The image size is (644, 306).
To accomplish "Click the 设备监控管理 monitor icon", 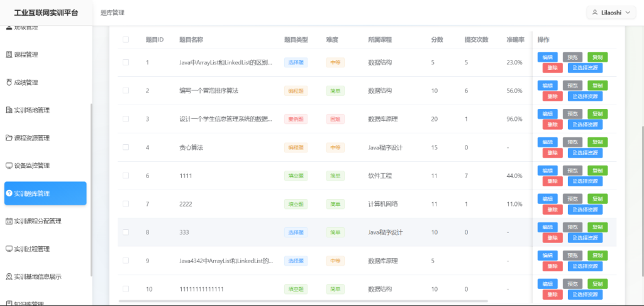I will tap(9, 166).
